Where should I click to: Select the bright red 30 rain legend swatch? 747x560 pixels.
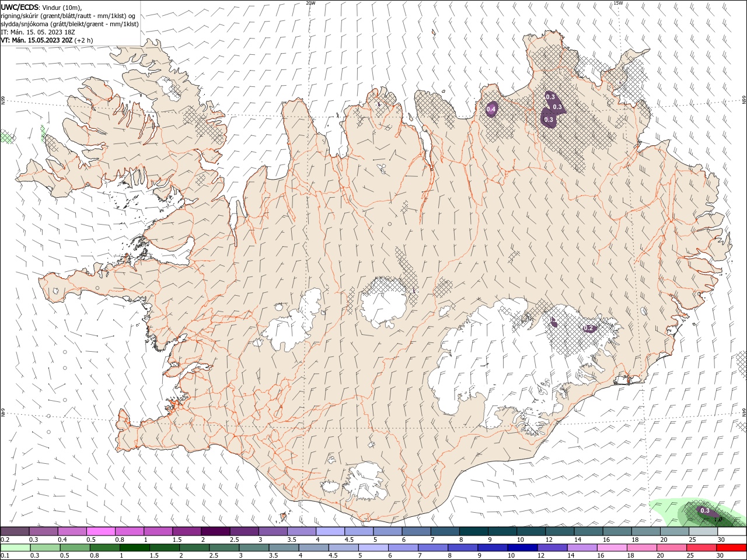coord(731,548)
